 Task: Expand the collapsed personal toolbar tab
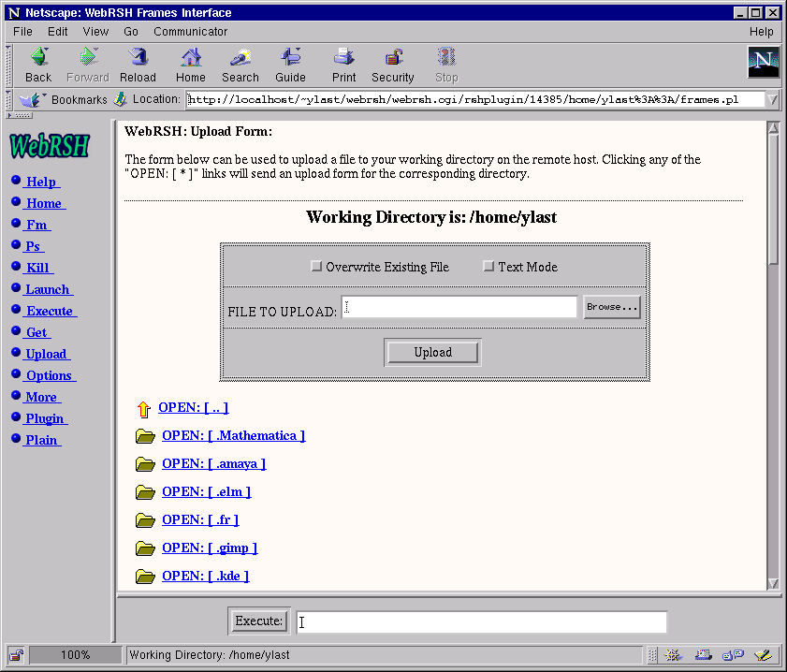pyautogui.click(x=20, y=115)
